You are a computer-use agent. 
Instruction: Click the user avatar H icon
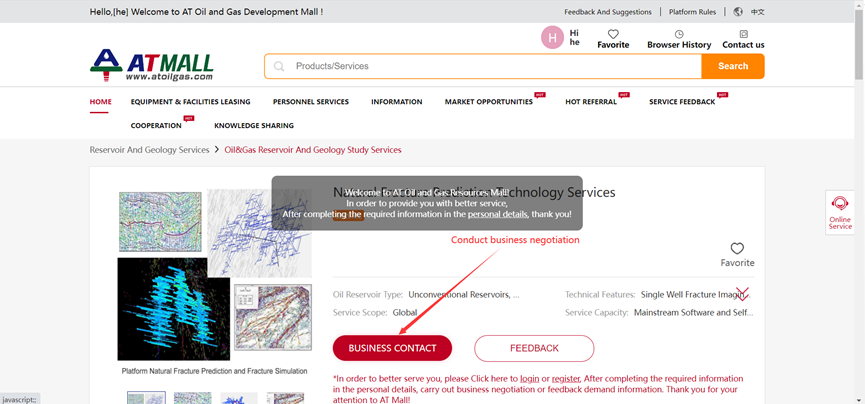click(x=552, y=38)
